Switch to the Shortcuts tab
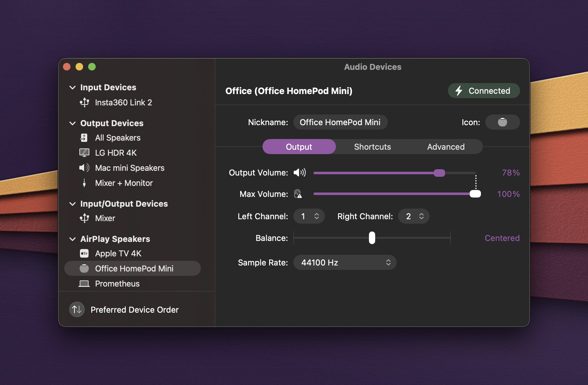The width and height of the screenshot is (588, 385). tap(372, 147)
